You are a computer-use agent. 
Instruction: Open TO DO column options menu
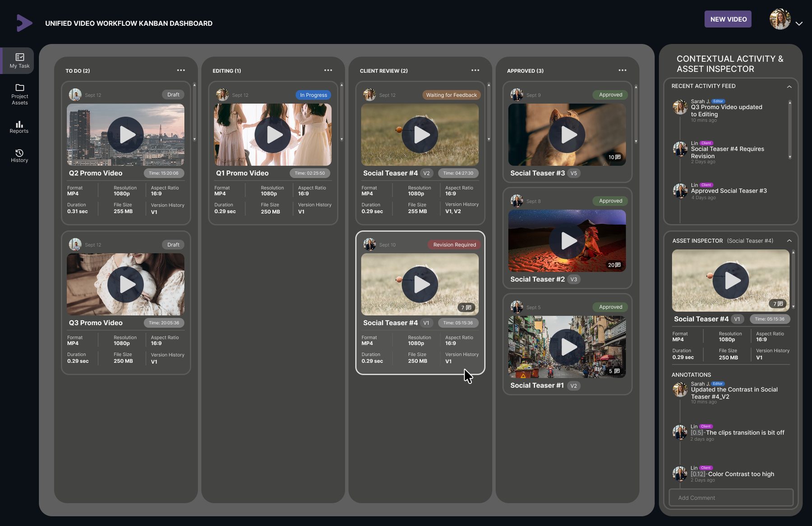click(x=181, y=70)
